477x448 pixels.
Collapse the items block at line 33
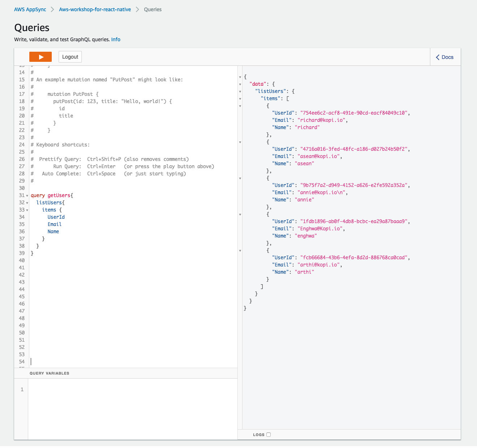[x=27, y=210]
